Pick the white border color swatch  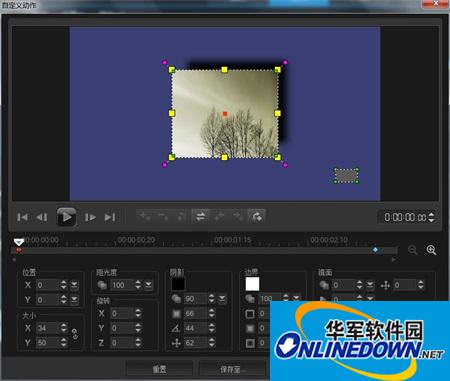click(252, 284)
